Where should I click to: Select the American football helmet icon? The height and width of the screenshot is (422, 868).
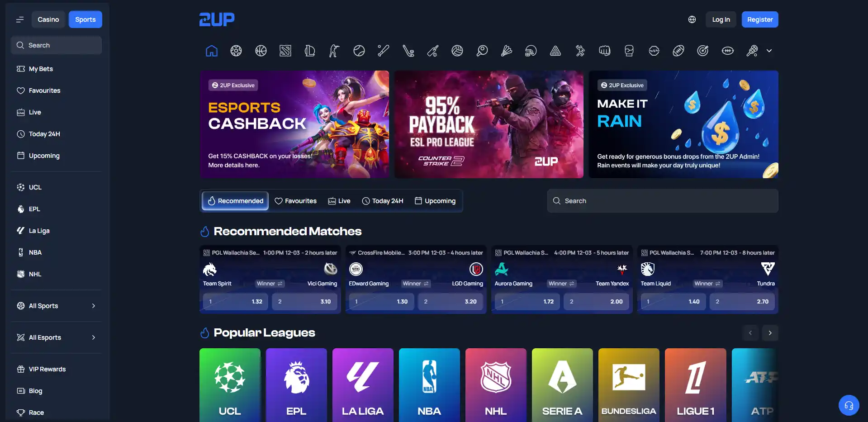(531, 51)
